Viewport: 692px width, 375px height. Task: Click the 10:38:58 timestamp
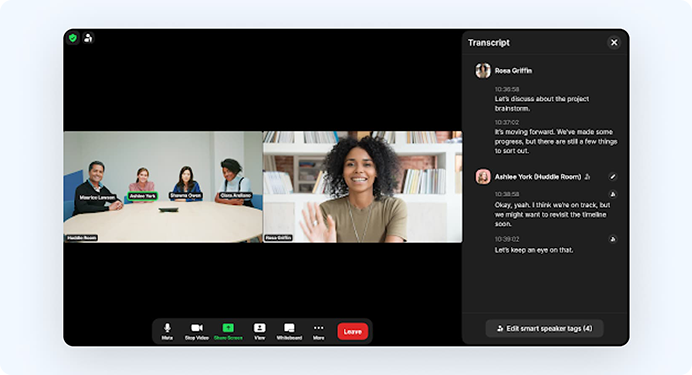[507, 194]
